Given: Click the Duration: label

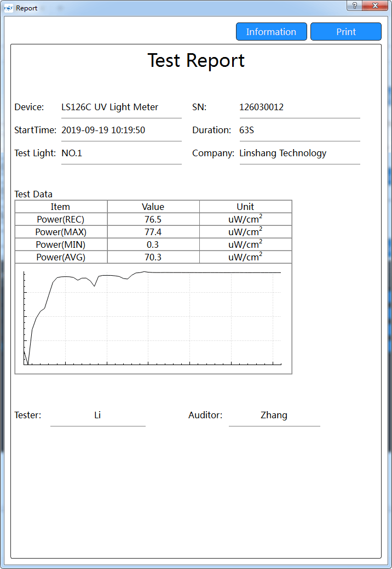Looking at the screenshot, I should tap(211, 130).
